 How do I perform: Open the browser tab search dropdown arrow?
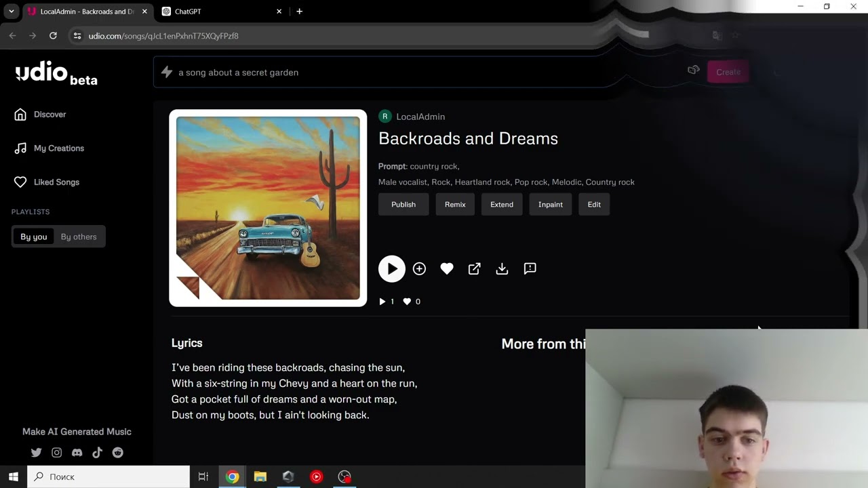(x=11, y=12)
